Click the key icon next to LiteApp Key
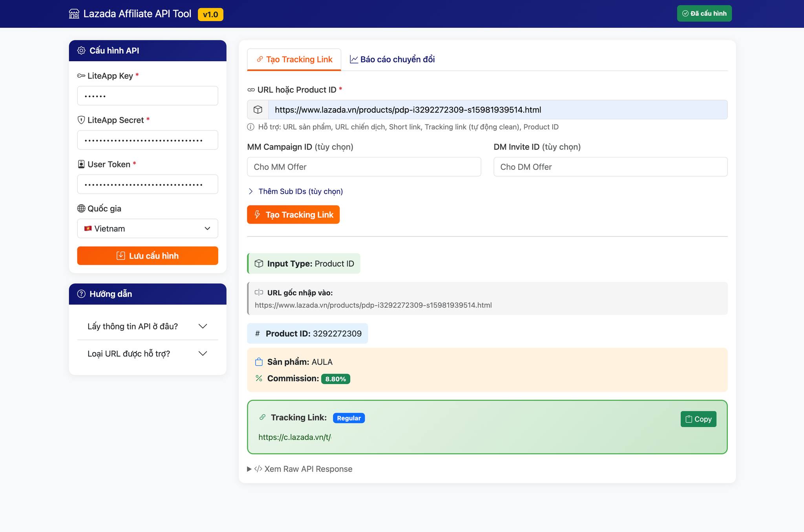804x532 pixels. click(x=81, y=76)
